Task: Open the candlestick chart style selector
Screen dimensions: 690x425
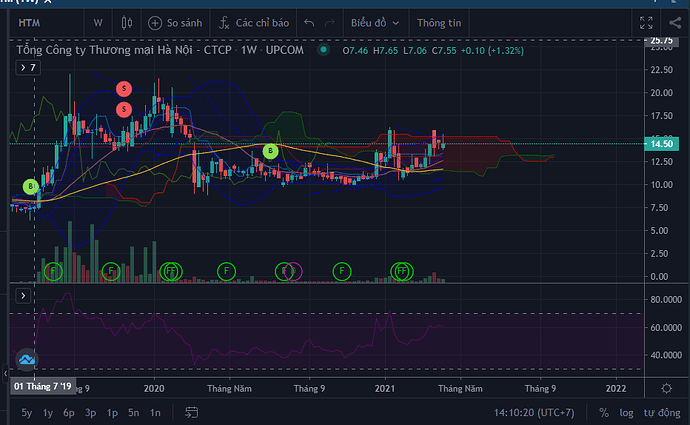Action: 126,22
